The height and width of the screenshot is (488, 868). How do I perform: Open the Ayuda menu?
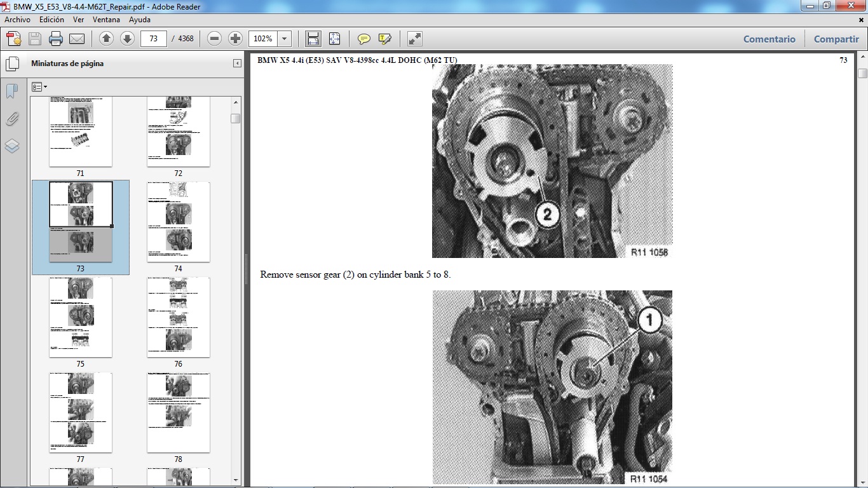click(x=140, y=20)
